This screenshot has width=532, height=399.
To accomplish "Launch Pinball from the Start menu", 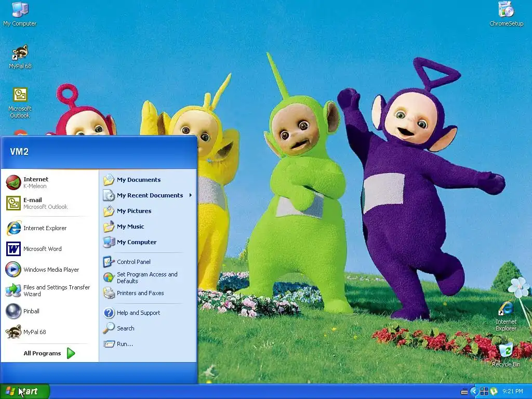I will click(x=49, y=311).
